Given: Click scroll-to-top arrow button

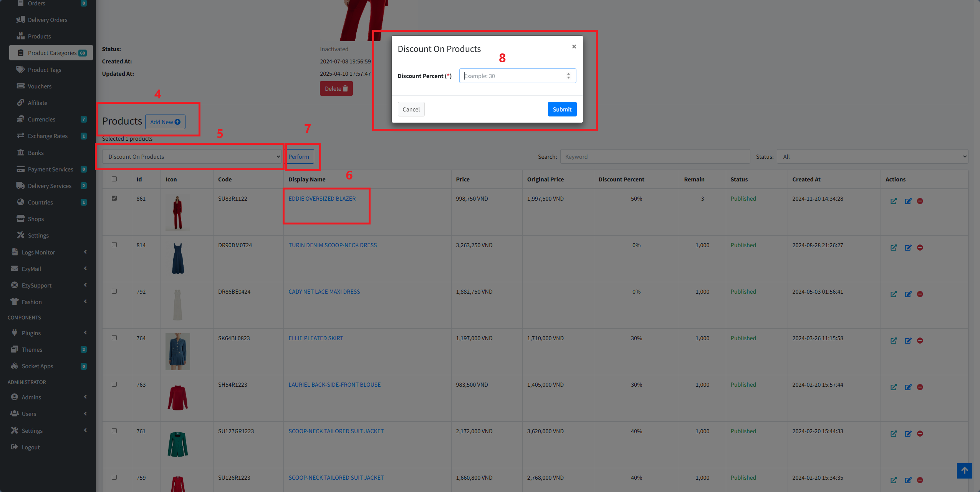Looking at the screenshot, I should click(964, 470).
